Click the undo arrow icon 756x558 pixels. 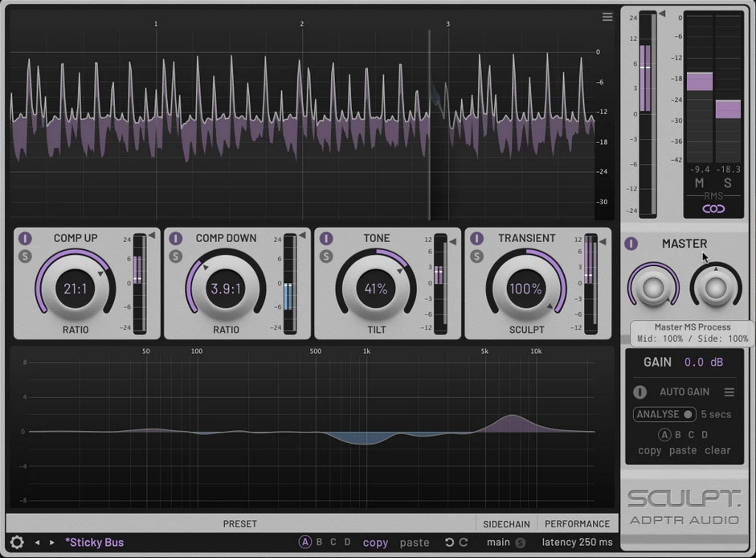[x=449, y=542]
